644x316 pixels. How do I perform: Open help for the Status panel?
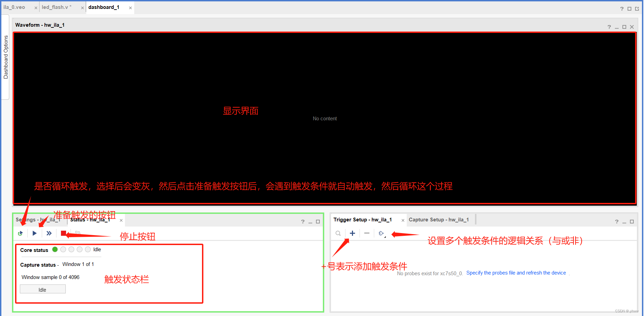click(x=303, y=222)
